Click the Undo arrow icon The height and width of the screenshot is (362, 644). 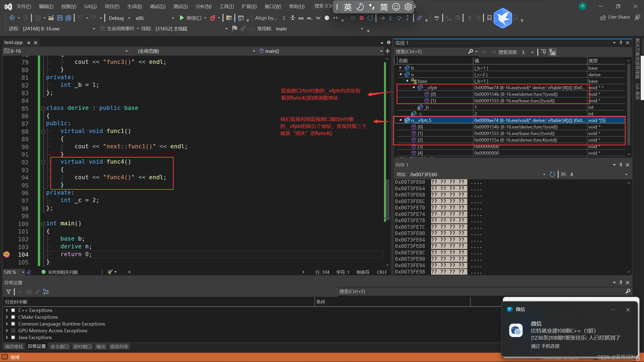click(80, 18)
